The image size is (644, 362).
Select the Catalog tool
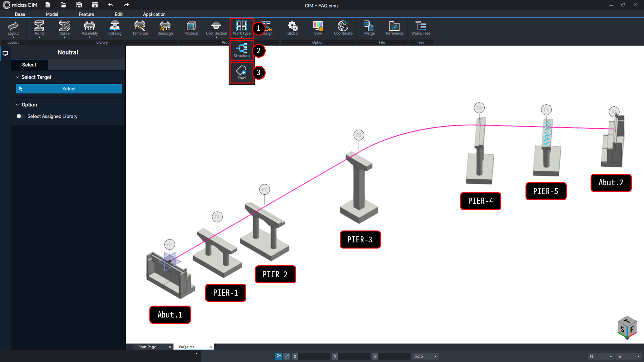[x=115, y=28]
